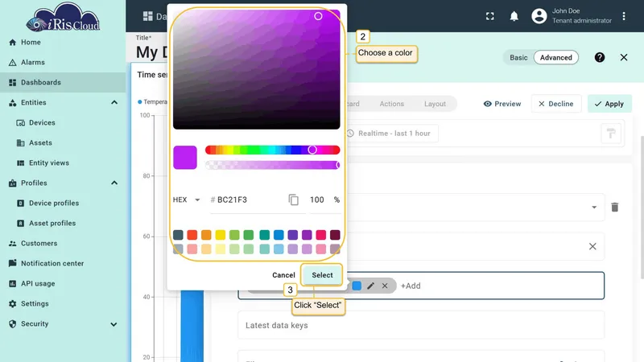Screen dimensions: 644x362
Task: Click the blue data key color square
Action: point(357,286)
